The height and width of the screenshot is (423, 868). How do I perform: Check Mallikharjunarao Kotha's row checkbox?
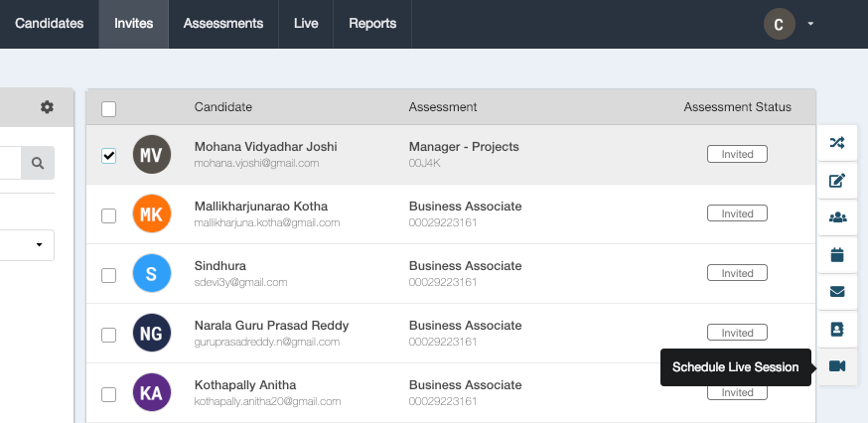(108, 215)
